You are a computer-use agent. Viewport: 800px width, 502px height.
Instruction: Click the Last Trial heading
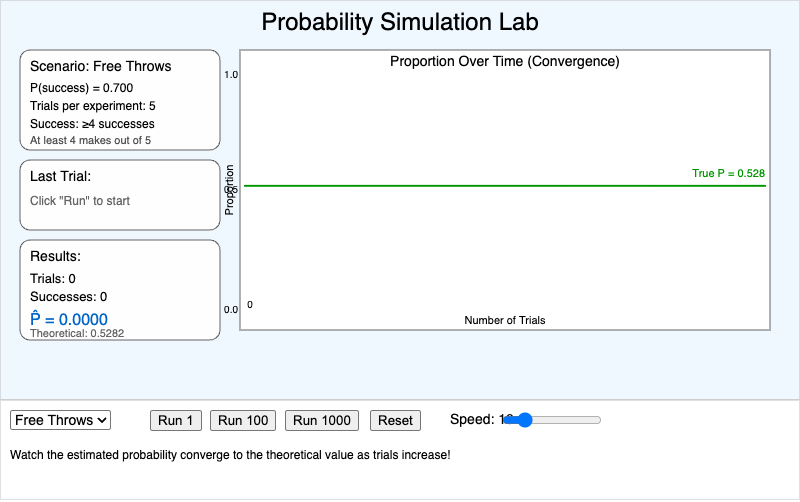click(x=61, y=177)
